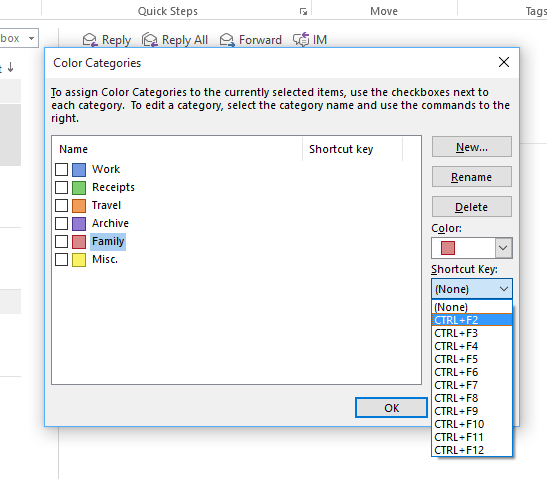The height and width of the screenshot is (479, 547).
Task: Click the blue Work color square
Action: pyautogui.click(x=79, y=170)
